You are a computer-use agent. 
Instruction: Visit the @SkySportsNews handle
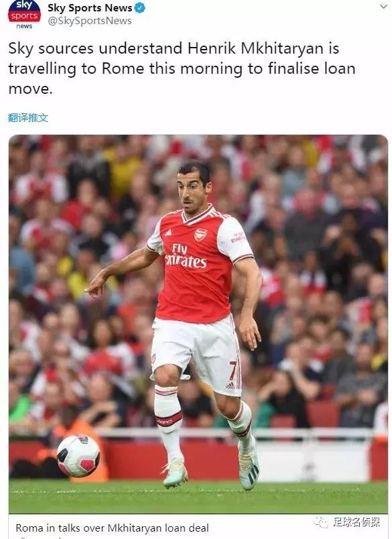[x=90, y=21]
